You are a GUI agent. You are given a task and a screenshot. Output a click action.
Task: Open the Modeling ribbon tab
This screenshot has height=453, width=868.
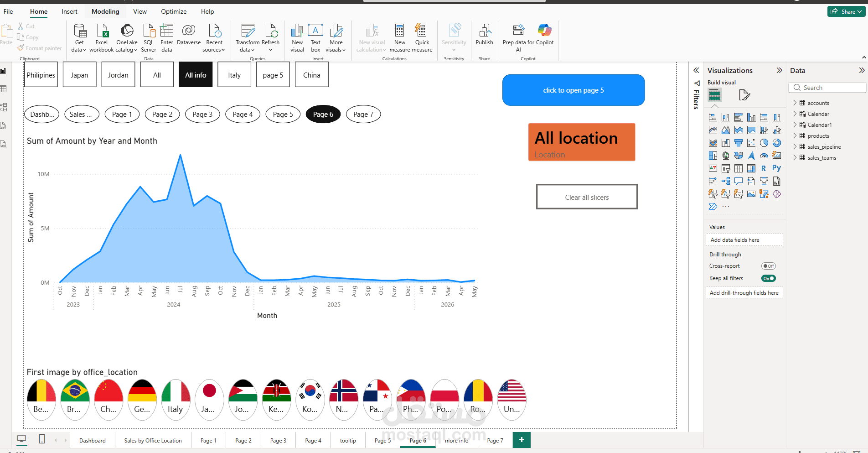(105, 11)
